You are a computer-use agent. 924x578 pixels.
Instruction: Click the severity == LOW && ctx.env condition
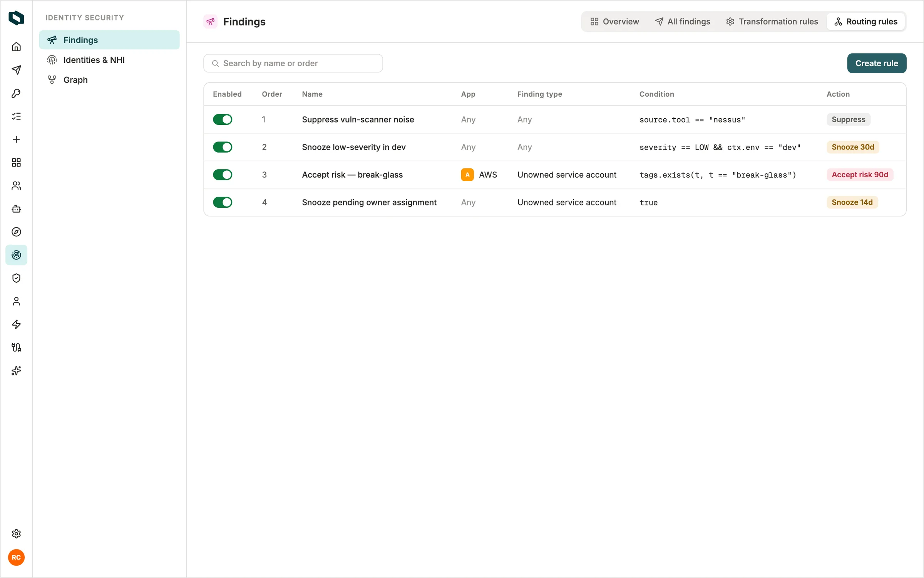(720, 148)
